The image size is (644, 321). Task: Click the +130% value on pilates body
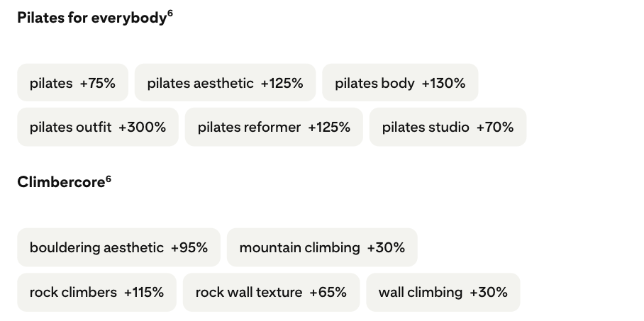443,84
